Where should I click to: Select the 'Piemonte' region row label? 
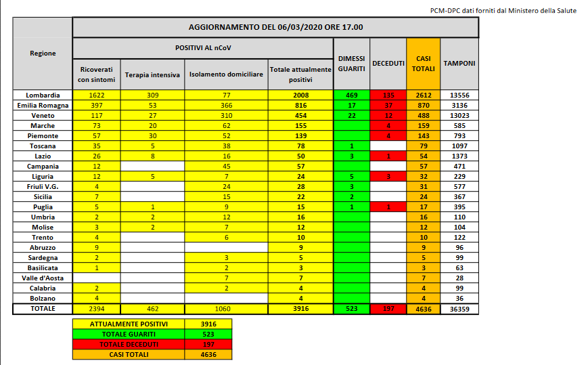tap(43, 136)
